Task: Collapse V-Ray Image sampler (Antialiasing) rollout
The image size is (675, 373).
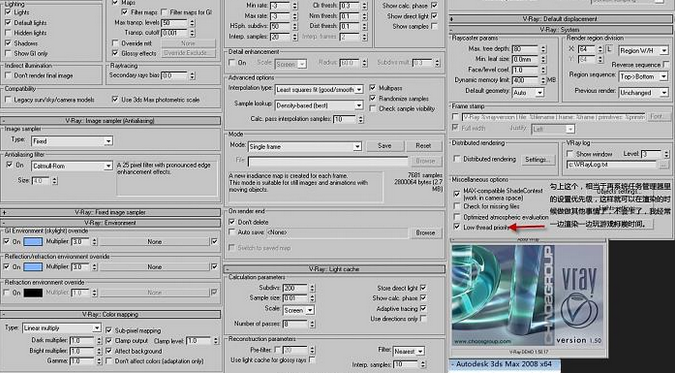Action: point(111,121)
